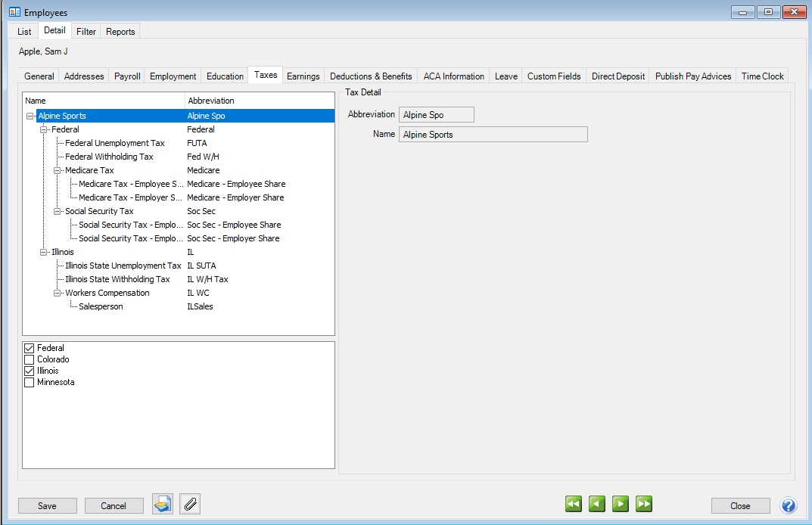Uncheck the Federal tax checkbox

click(30, 348)
